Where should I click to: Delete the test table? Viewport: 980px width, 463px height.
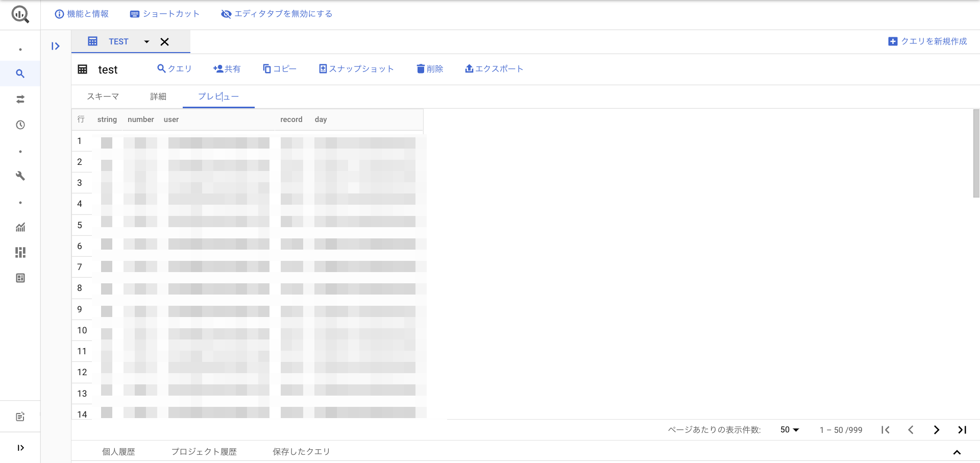point(430,68)
